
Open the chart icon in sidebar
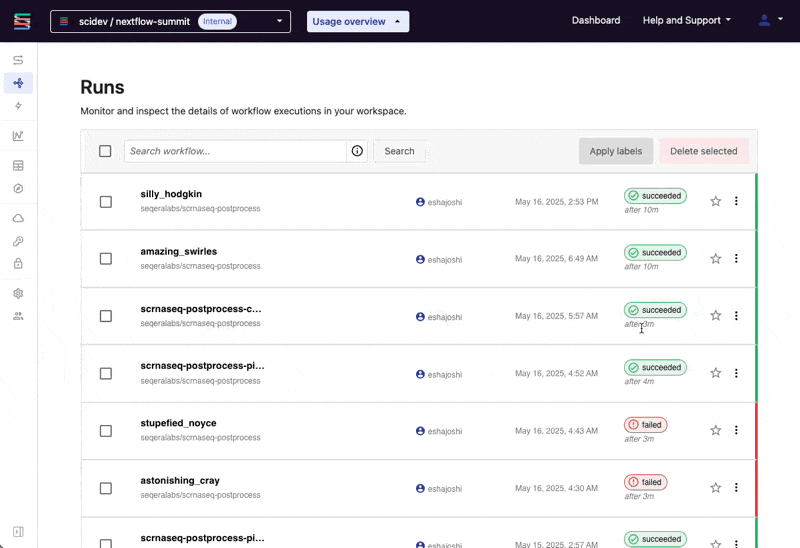click(x=18, y=136)
